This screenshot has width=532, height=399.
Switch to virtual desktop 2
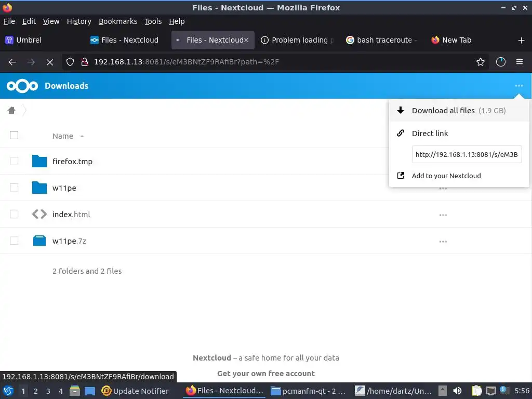click(x=36, y=391)
